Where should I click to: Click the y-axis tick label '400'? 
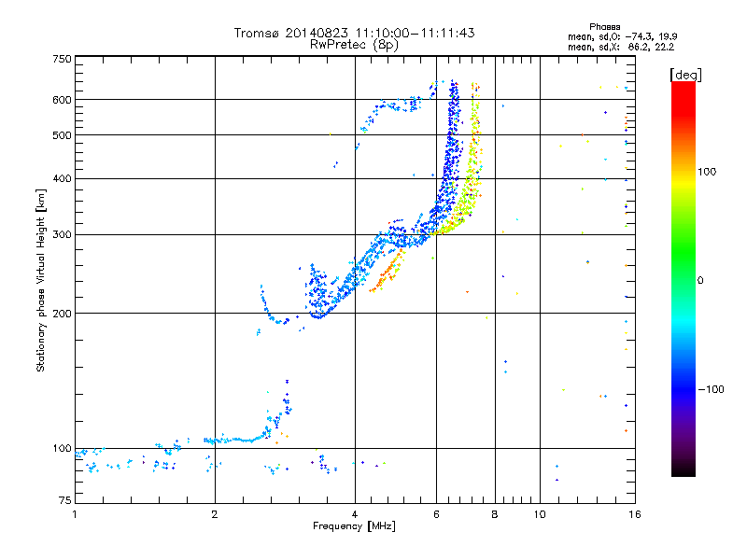point(62,178)
